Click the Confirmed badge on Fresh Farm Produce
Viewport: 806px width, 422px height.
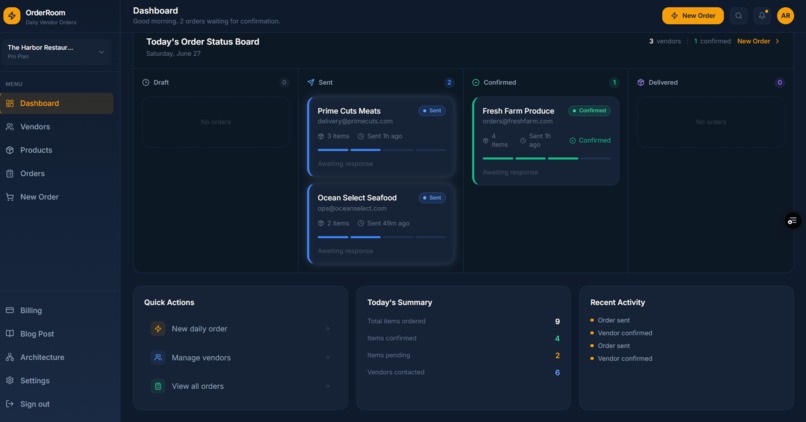tap(589, 111)
